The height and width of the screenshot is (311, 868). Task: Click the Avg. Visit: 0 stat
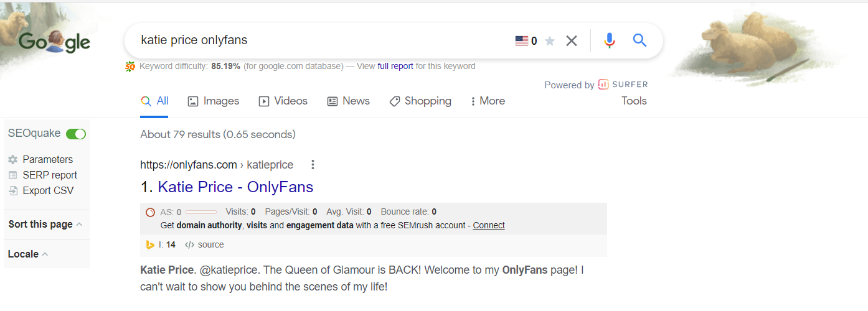pyautogui.click(x=349, y=212)
